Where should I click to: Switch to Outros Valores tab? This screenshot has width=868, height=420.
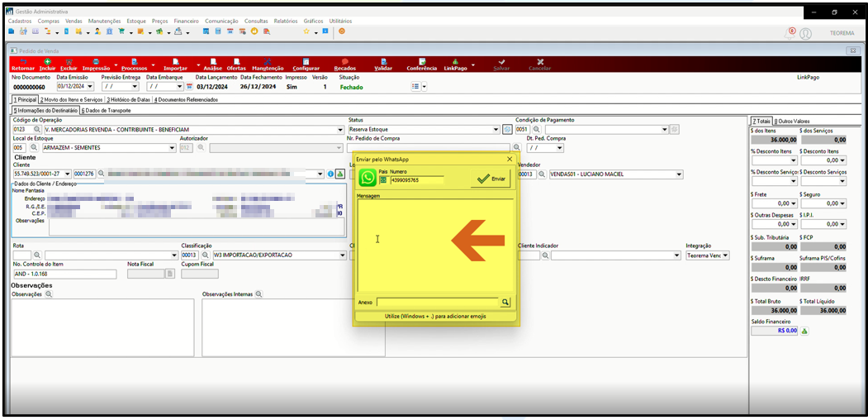click(x=792, y=121)
